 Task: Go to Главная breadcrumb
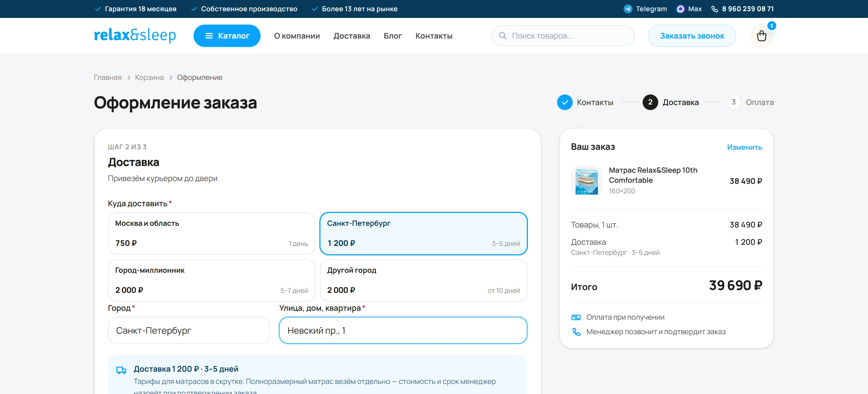click(x=107, y=77)
